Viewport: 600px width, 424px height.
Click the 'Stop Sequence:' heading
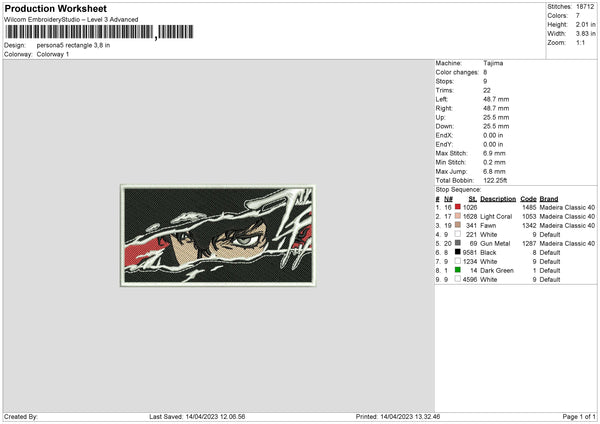point(458,189)
